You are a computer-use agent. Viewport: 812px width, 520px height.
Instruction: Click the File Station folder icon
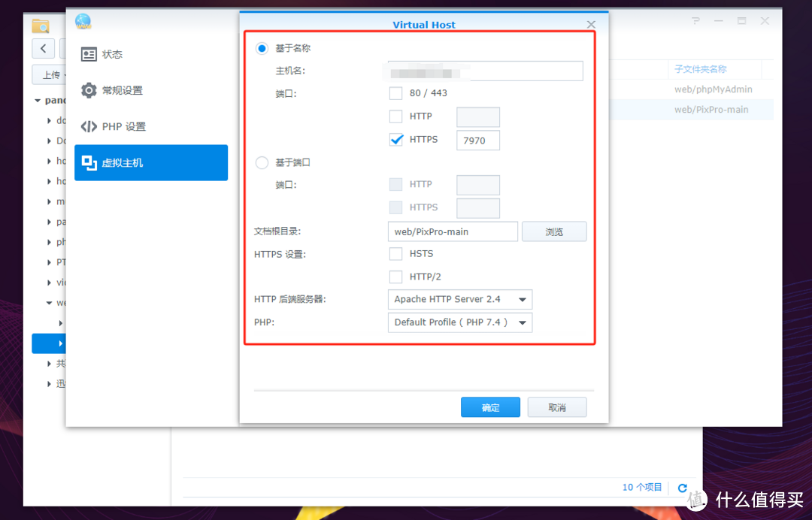pyautogui.click(x=41, y=26)
